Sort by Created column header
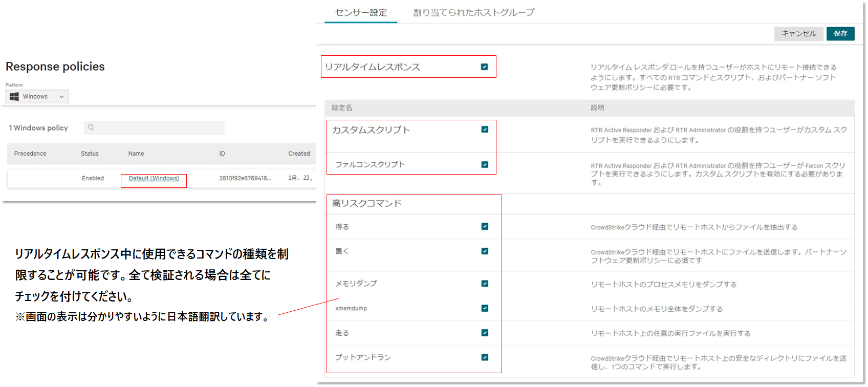The image size is (868, 387). [299, 154]
